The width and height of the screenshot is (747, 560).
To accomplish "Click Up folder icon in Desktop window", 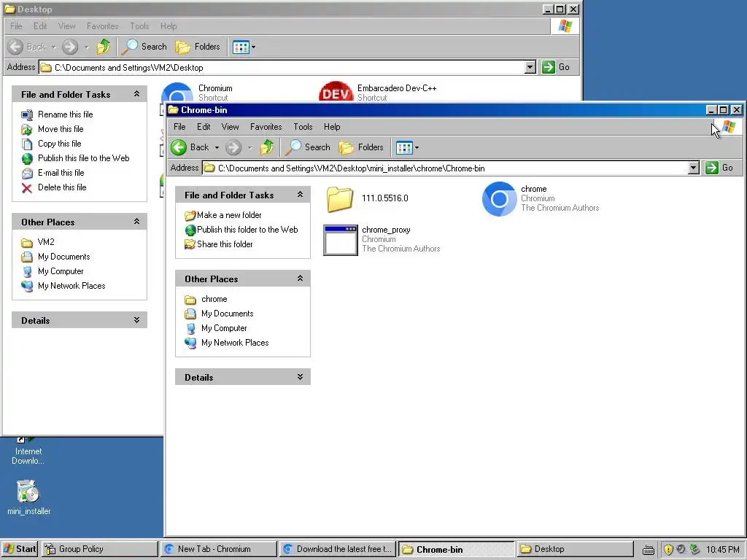I will [x=104, y=47].
